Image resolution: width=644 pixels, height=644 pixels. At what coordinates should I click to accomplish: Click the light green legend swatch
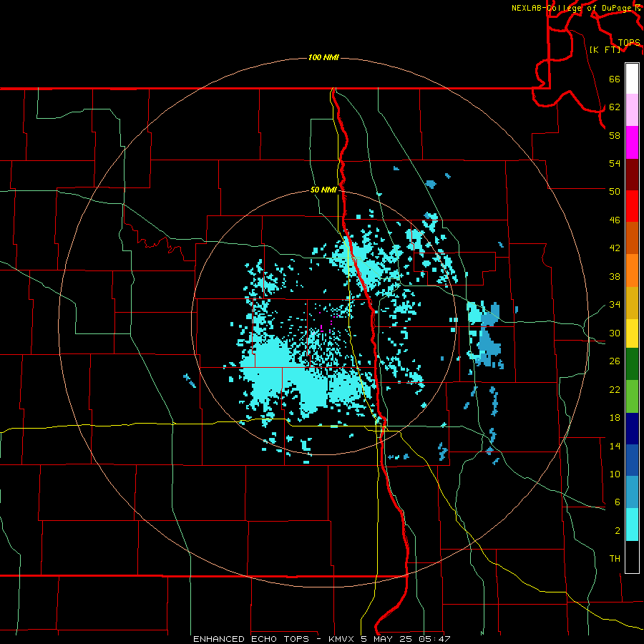[632, 396]
